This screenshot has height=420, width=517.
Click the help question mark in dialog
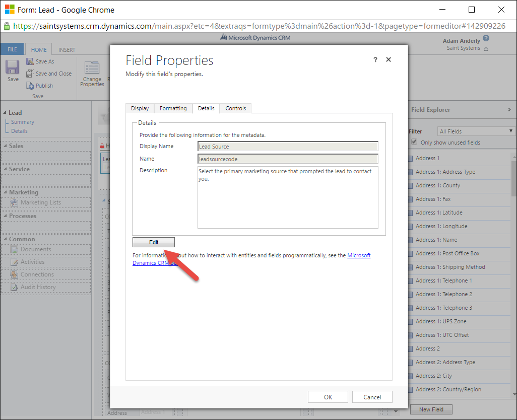click(375, 59)
